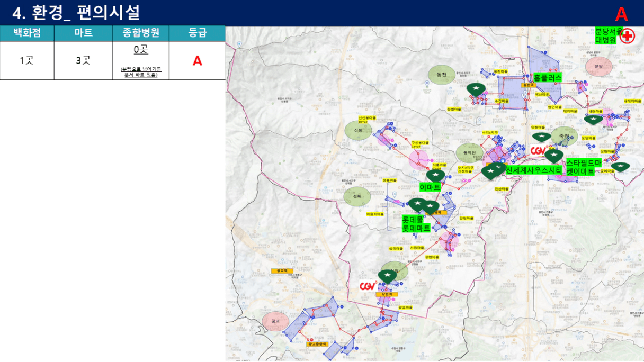Click the 꽃메마을 yellow label
The height and width of the screenshot is (362, 644).
(607, 171)
